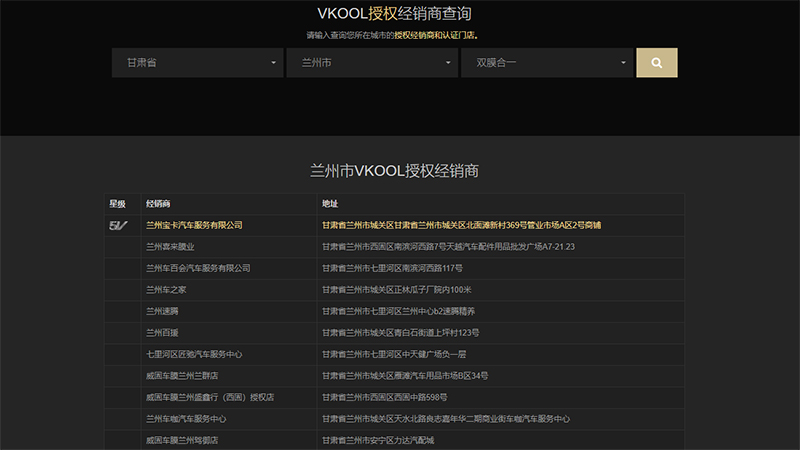This screenshot has width=800, height=450.
Task: Click address 青白石街道上坪村123号
Action: [x=401, y=333]
